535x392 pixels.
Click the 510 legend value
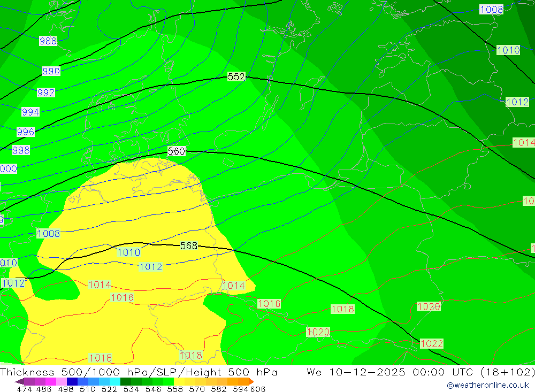(88, 389)
